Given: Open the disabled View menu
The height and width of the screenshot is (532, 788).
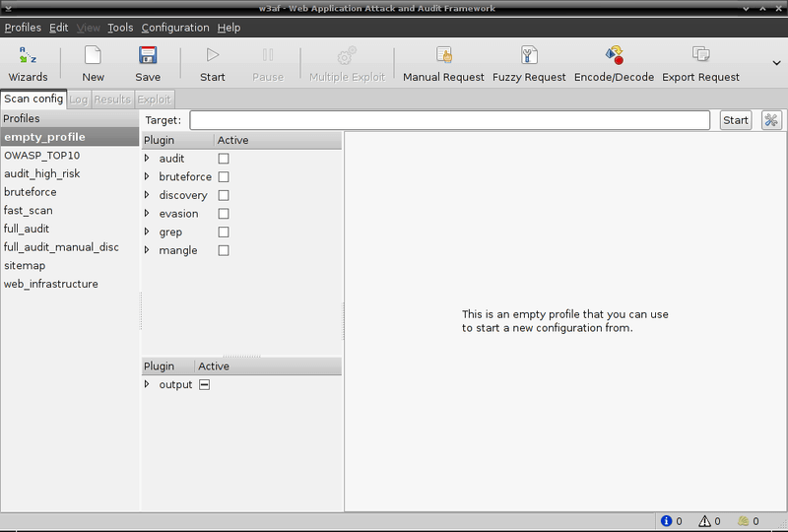Looking at the screenshot, I should pos(88,28).
